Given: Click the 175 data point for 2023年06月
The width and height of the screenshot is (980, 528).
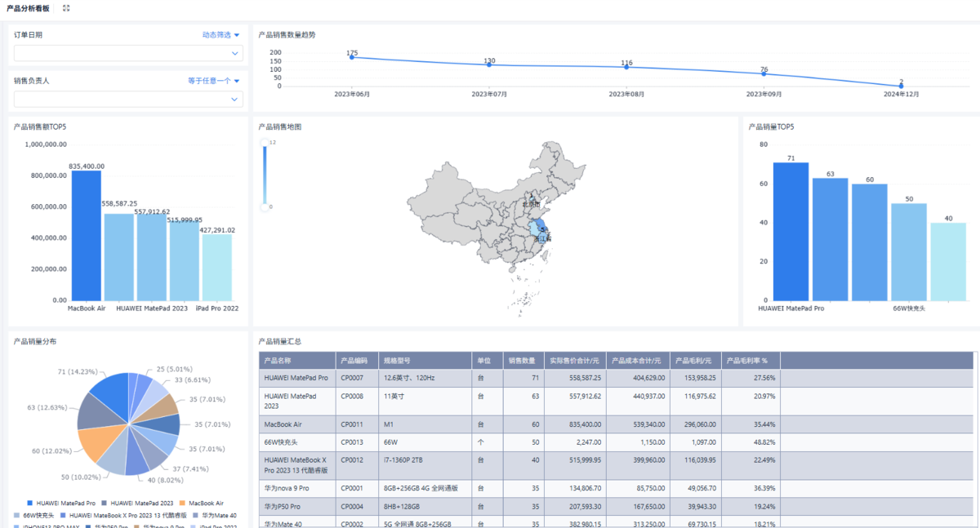Looking at the screenshot, I should (x=352, y=57).
